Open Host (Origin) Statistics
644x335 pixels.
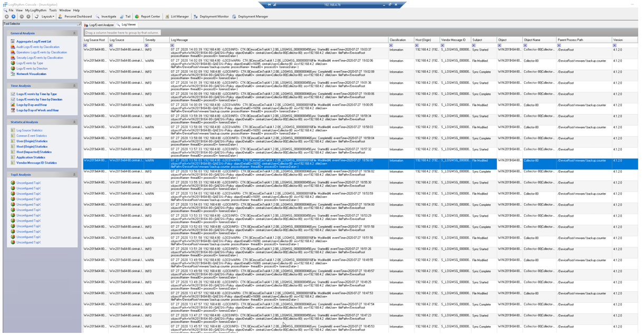point(32,147)
